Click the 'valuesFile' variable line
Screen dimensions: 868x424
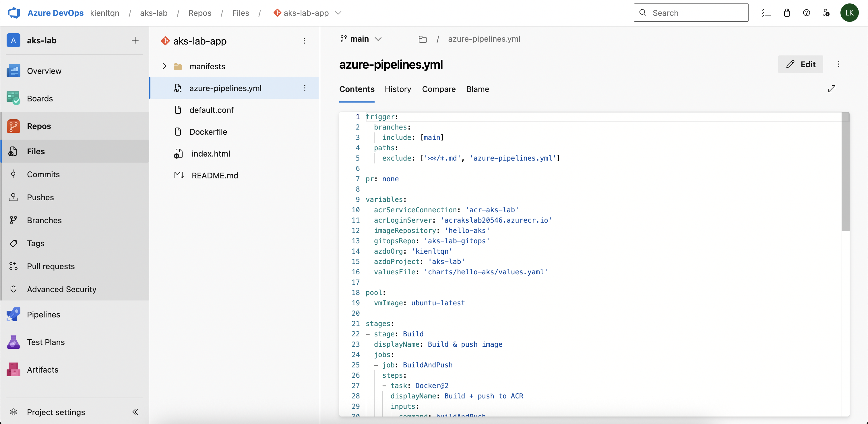pyautogui.click(x=461, y=272)
